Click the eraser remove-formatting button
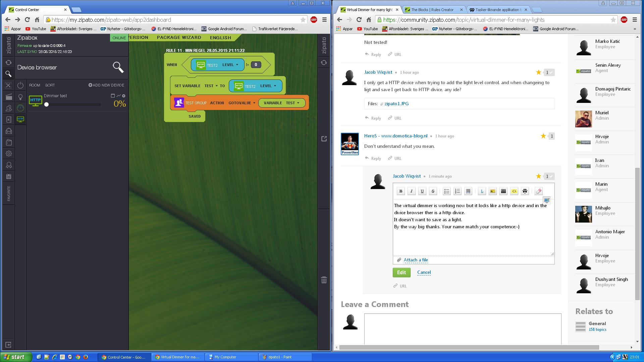644x362 pixels. point(538,191)
